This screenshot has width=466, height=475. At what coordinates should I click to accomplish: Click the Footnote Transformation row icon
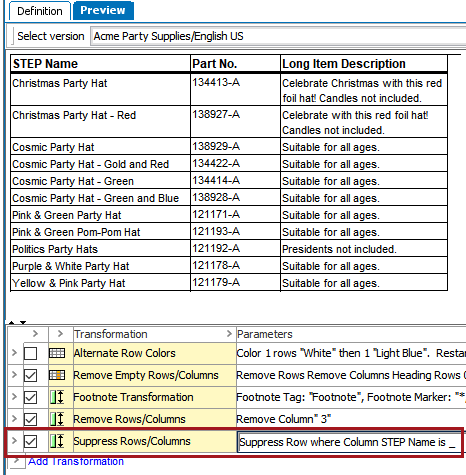57,397
